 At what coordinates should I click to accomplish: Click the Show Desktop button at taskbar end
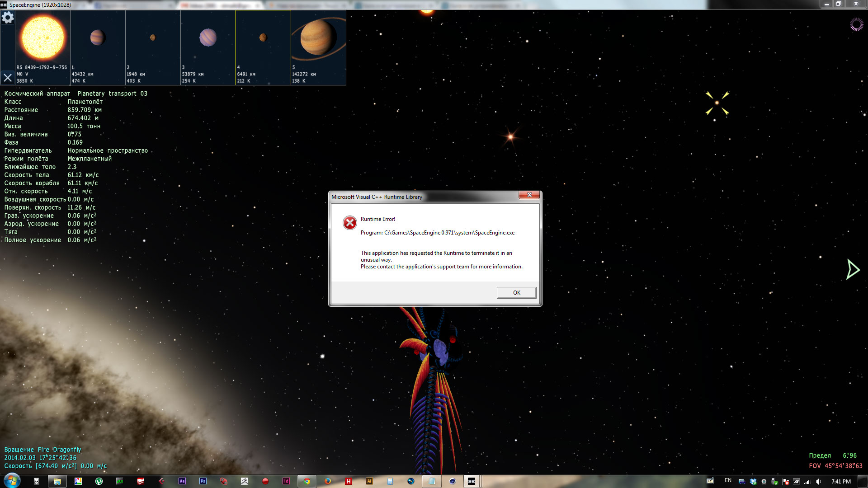click(863, 481)
